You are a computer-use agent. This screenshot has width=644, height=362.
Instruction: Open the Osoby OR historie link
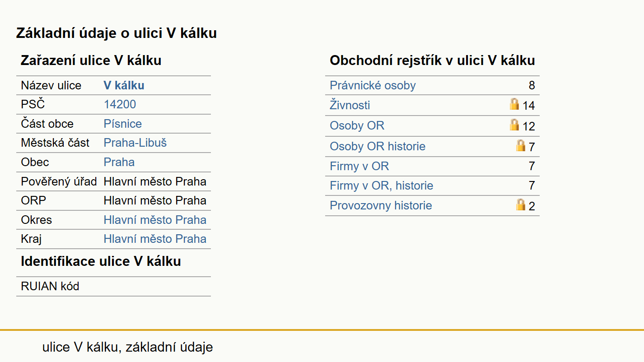pyautogui.click(x=378, y=147)
